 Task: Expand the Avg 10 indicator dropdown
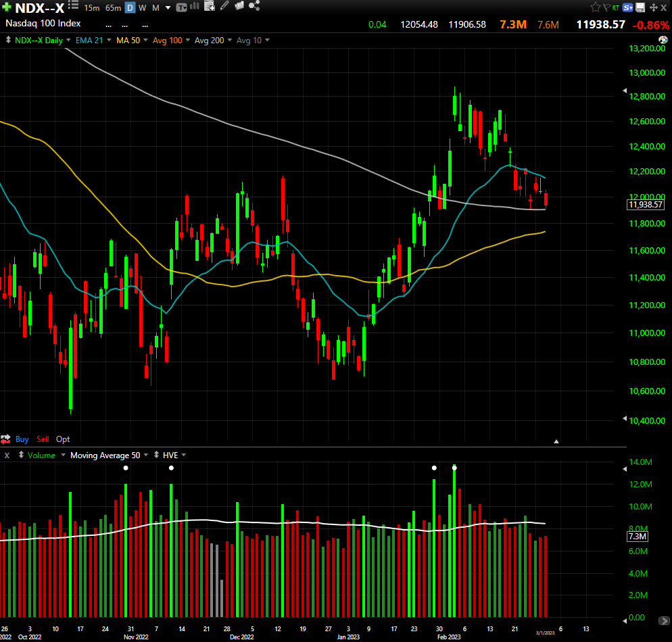[268, 41]
